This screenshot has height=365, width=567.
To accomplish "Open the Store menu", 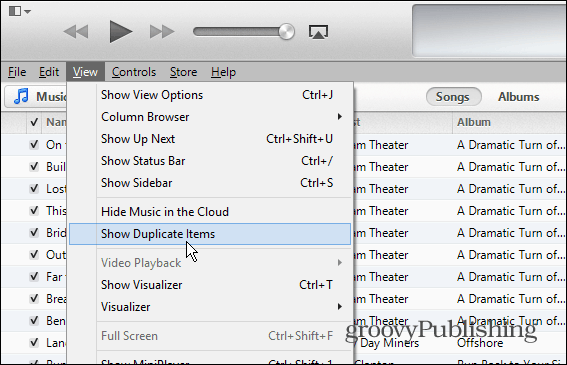I will click(x=183, y=72).
